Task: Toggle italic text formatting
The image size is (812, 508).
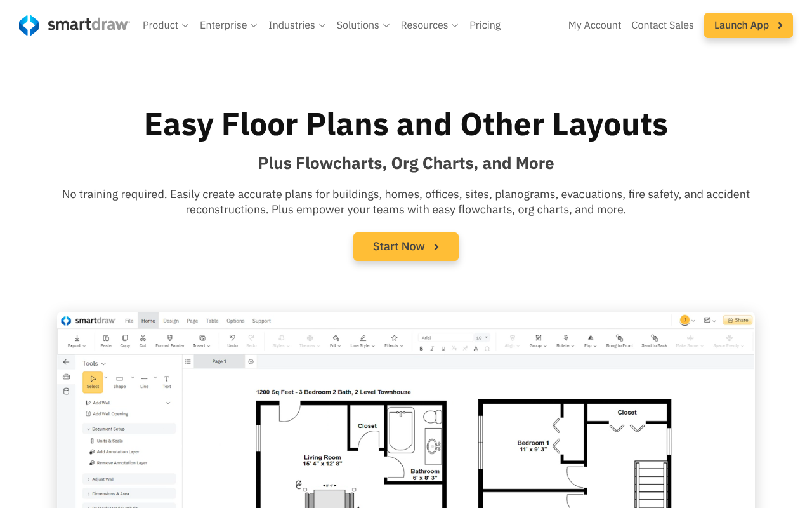Action: [432, 349]
